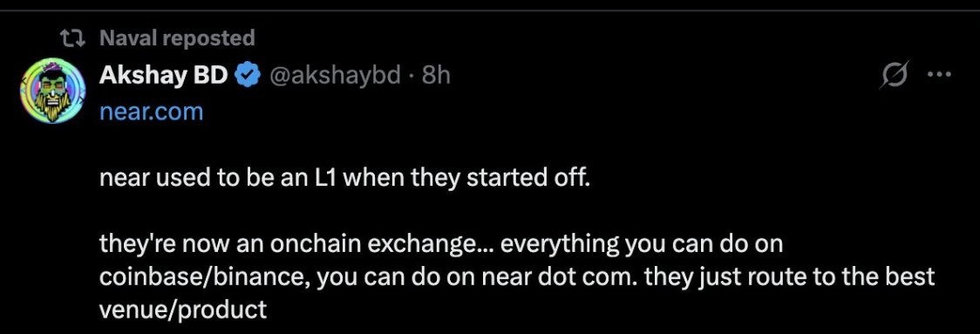980x334 pixels.
Task: Click the dot separator before 8h
Action: click(412, 77)
